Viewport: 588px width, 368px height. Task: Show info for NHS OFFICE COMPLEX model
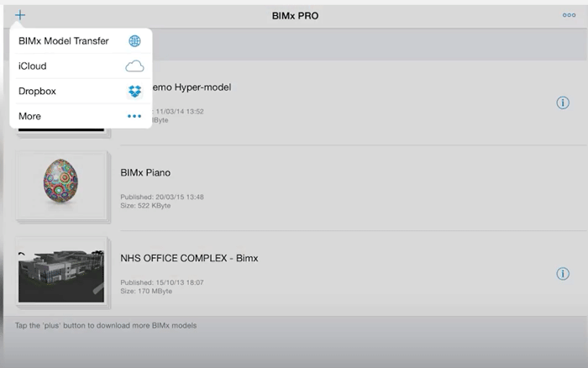click(x=563, y=274)
